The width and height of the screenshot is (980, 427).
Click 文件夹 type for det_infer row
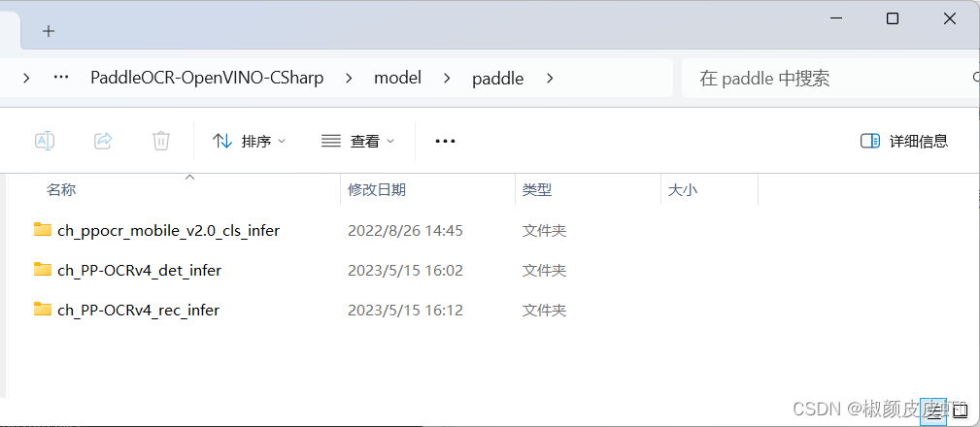[544, 271]
